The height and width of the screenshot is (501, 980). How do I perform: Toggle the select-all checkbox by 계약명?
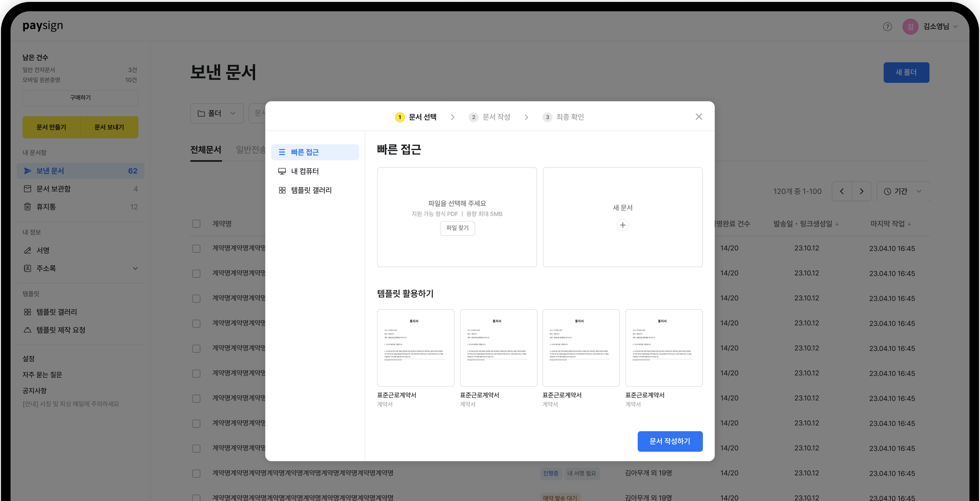[x=196, y=224]
